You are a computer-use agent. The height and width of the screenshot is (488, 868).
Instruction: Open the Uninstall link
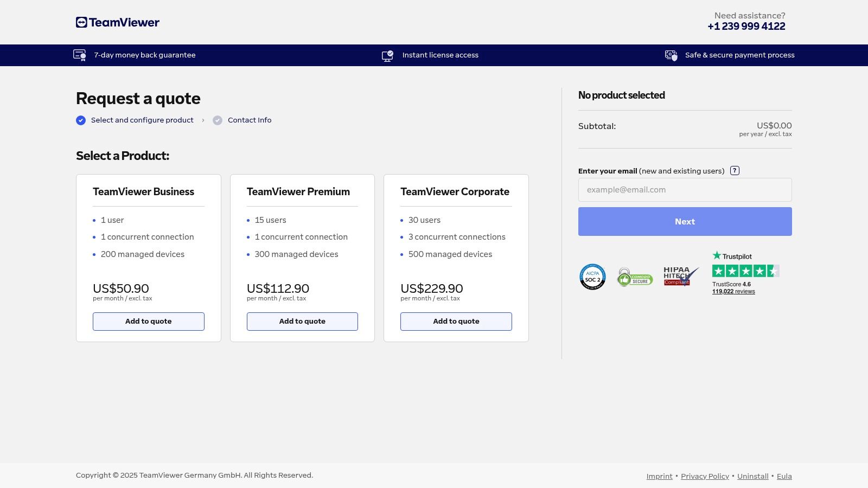tap(753, 477)
